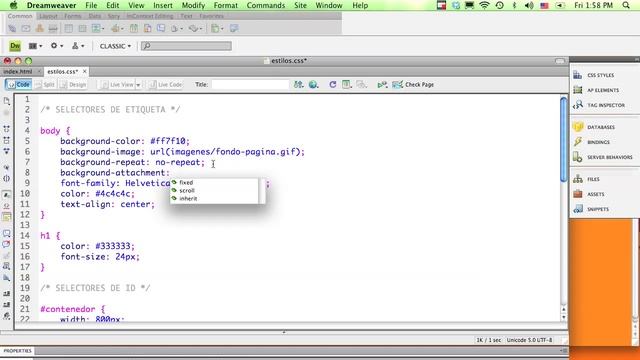The height and width of the screenshot is (360, 640).
Task: Expand All code in coding toolbar
Action: click(7, 151)
